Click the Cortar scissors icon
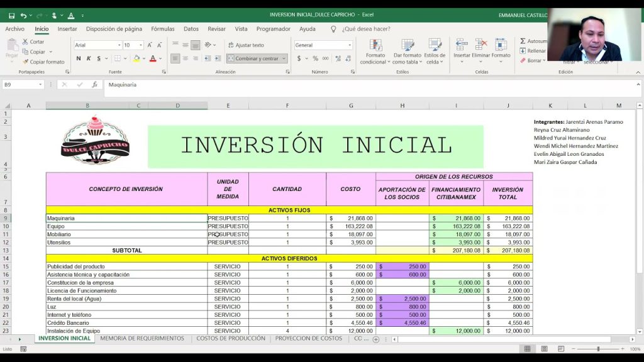 click(x=25, y=42)
